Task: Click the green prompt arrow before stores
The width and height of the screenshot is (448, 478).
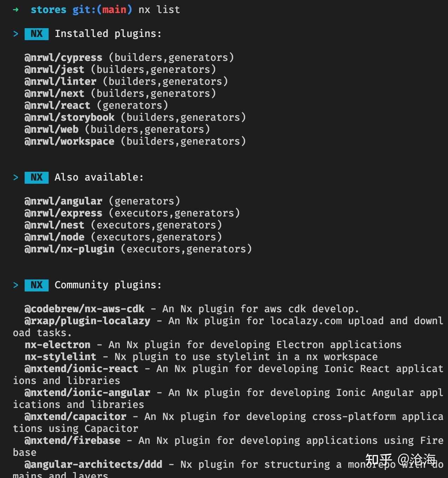Action: (x=15, y=10)
